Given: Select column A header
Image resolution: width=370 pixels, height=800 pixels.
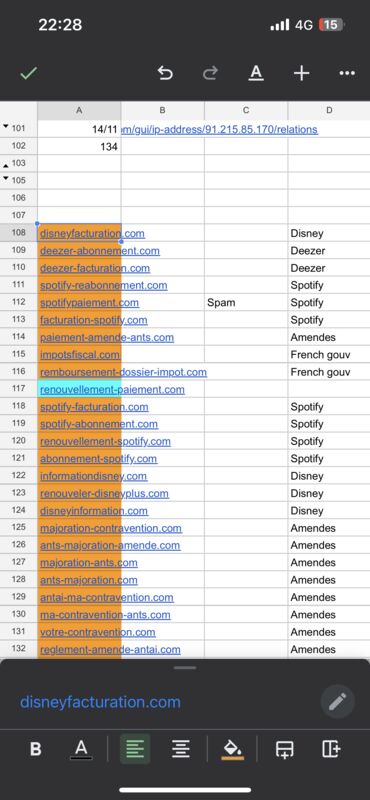Looking at the screenshot, I should 79,110.
